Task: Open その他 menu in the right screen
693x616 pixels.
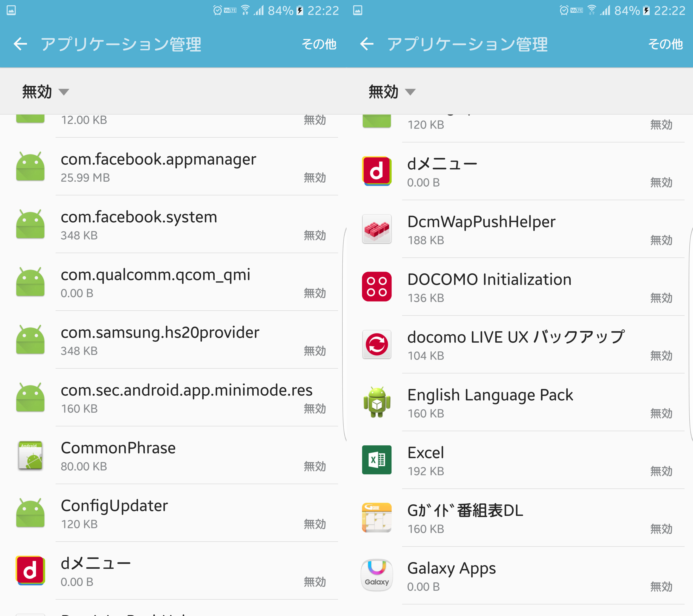Action: [x=666, y=44]
